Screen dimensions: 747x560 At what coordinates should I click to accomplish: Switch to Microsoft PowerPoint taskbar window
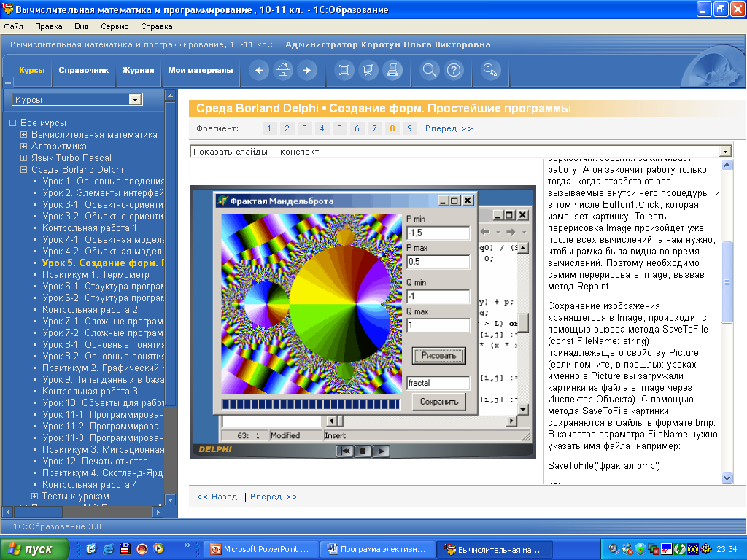pos(260,549)
